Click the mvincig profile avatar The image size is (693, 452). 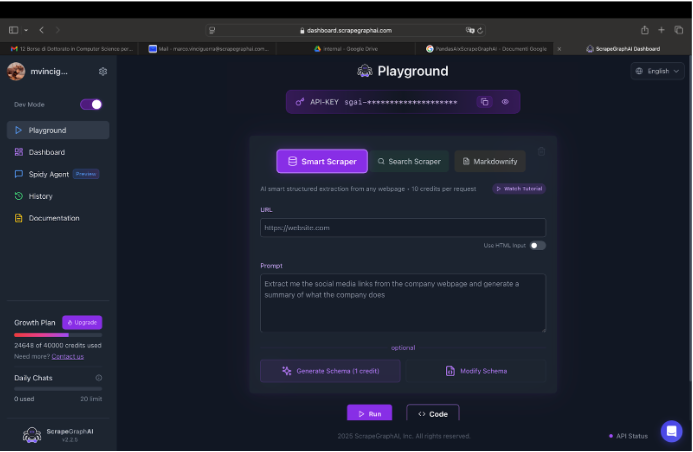pyautogui.click(x=16, y=71)
